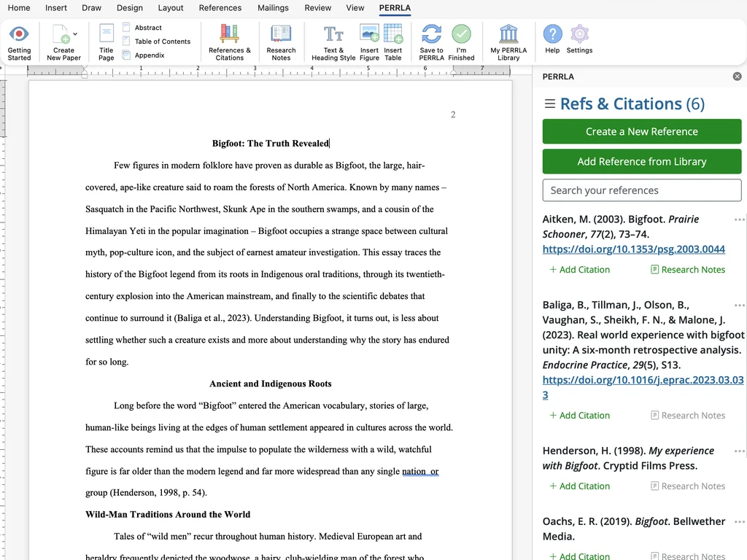This screenshot has width=747, height=560.
Task: Switch to the References ribbon tab
Action: click(220, 7)
